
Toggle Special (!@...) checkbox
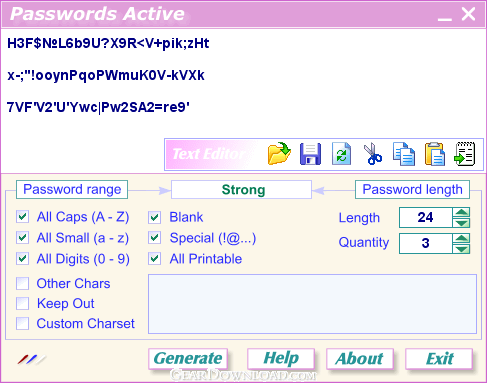point(154,238)
